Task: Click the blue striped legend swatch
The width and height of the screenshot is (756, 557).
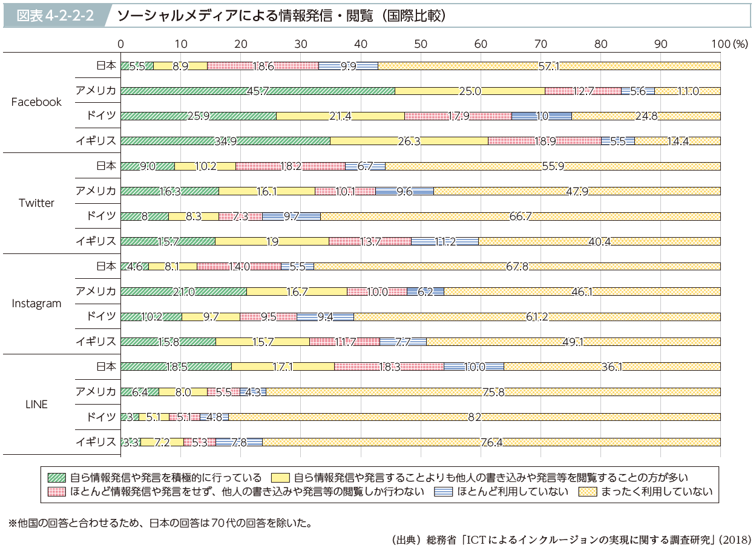Action: coord(444,491)
